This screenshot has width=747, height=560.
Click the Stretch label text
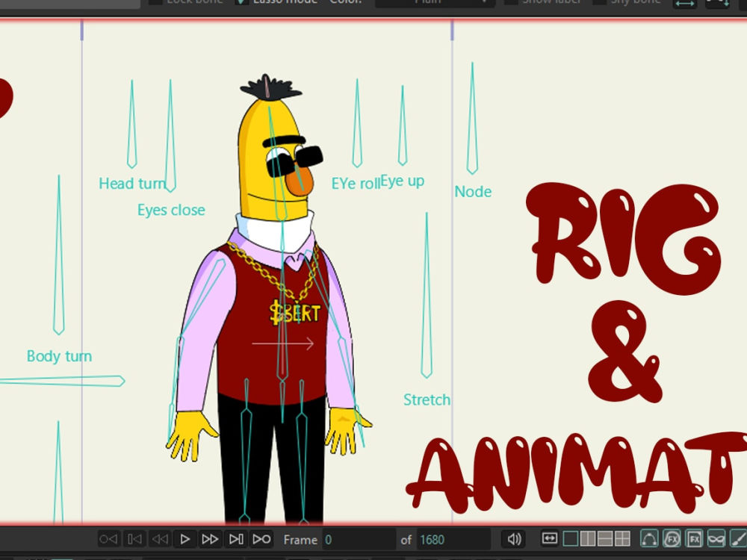coord(427,399)
